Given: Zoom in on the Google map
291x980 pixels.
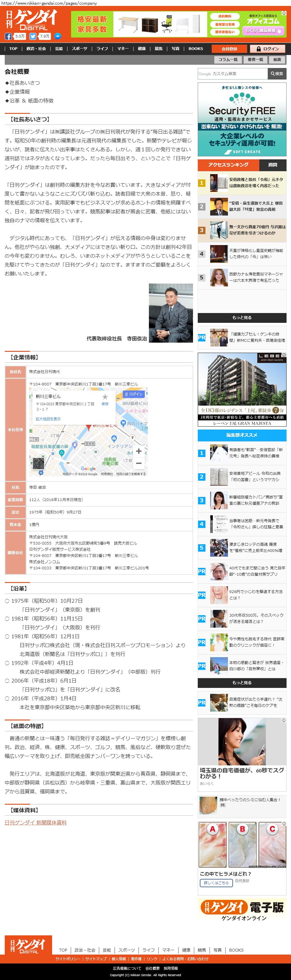Looking at the screenshot, I should coord(139,451).
